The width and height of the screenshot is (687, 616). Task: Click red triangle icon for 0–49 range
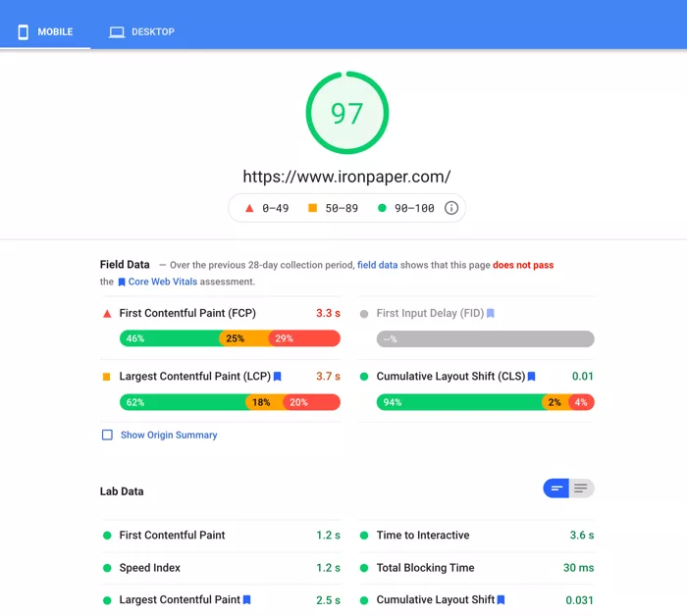point(249,208)
